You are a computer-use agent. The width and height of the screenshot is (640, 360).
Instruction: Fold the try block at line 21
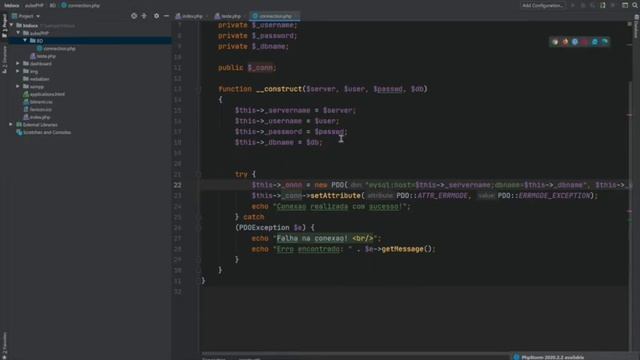[x=199, y=174]
